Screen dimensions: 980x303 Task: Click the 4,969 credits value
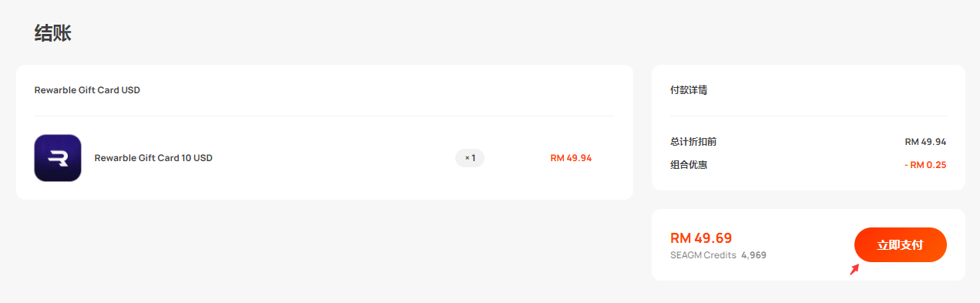753,255
